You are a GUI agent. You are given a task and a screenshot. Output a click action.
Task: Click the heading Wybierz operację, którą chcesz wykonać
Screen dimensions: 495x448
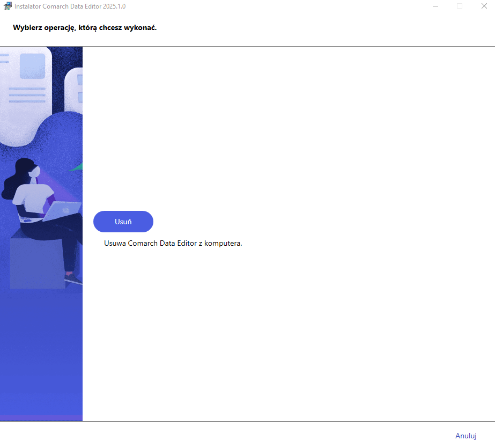85,28
